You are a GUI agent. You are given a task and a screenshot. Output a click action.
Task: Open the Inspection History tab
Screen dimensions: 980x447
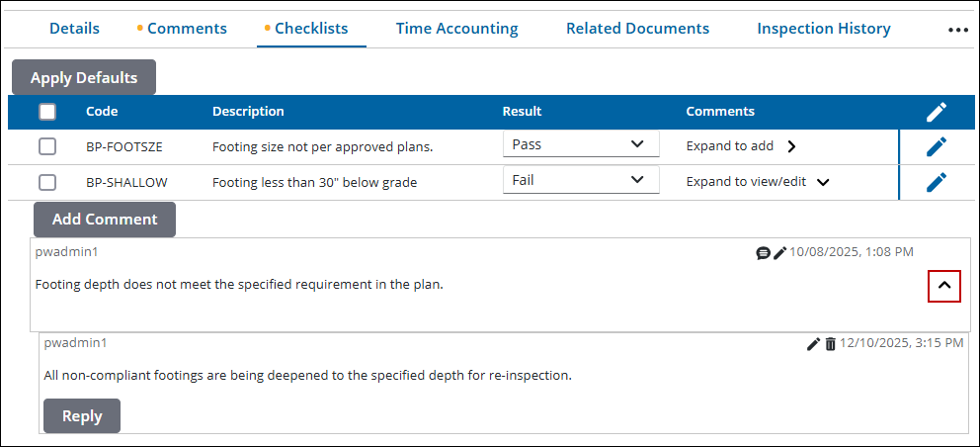click(x=823, y=29)
